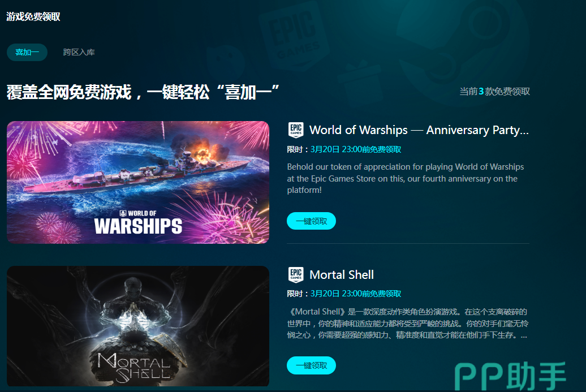This screenshot has width=586, height=392.
Task: Click the Mortal Shell Chinese description text
Action: click(x=408, y=323)
